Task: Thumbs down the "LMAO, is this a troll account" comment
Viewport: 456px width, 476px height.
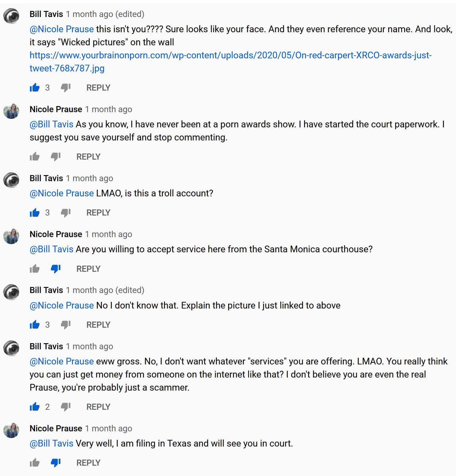Action: point(66,213)
